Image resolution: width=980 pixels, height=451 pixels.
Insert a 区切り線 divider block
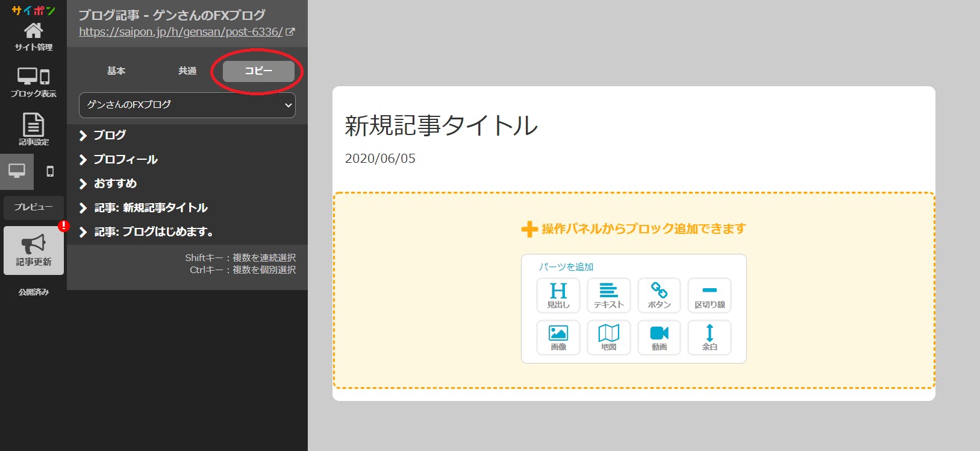pyautogui.click(x=710, y=295)
